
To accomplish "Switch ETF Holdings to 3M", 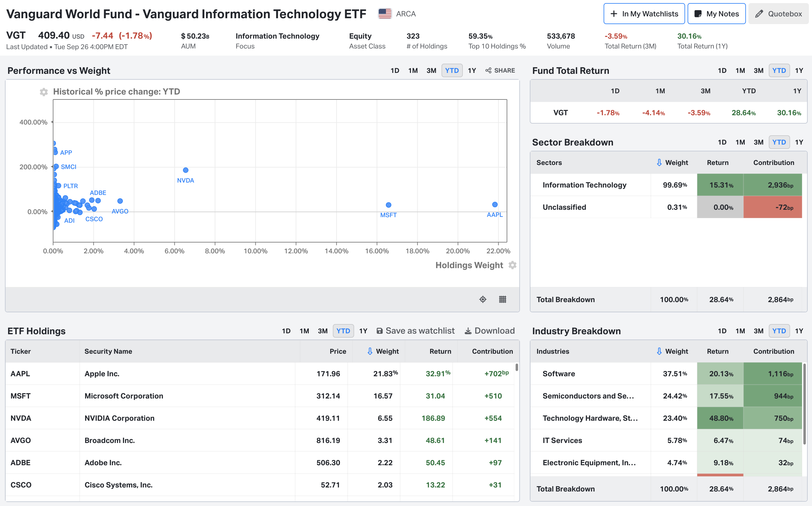I will click(x=322, y=331).
